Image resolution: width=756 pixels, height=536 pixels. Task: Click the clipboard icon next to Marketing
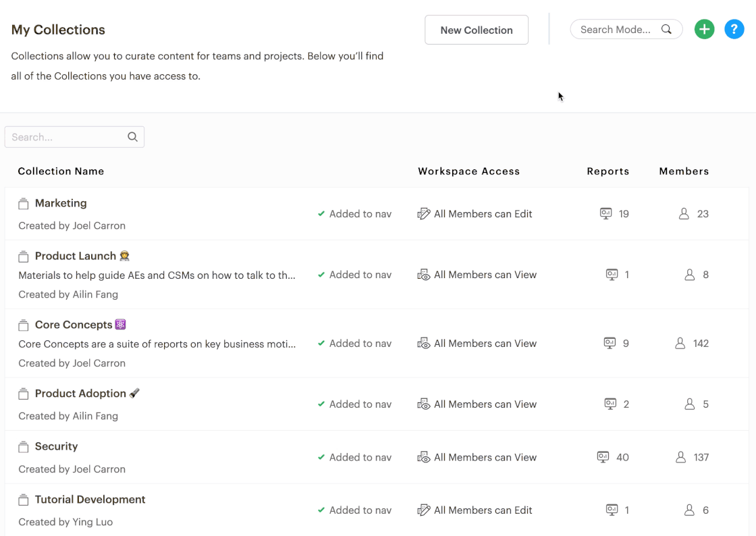pos(24,203)
